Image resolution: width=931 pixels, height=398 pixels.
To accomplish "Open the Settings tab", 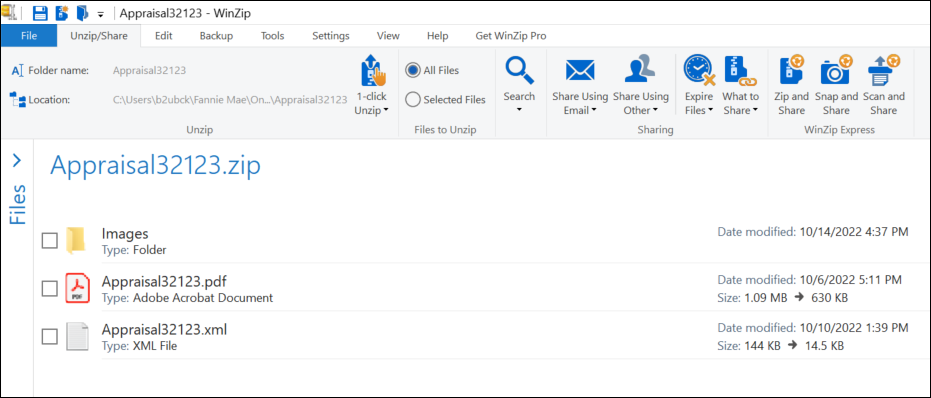I will click(331, 36).
